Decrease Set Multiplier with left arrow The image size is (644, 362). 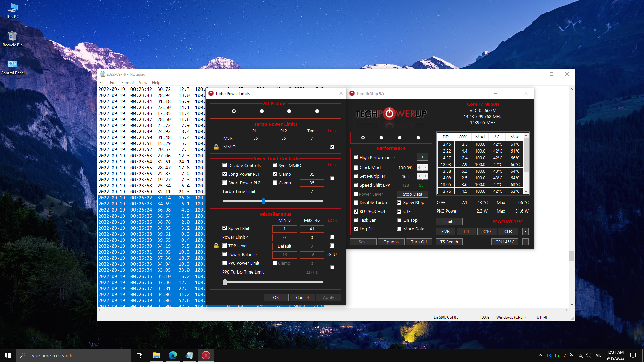(x=419, y=176)
